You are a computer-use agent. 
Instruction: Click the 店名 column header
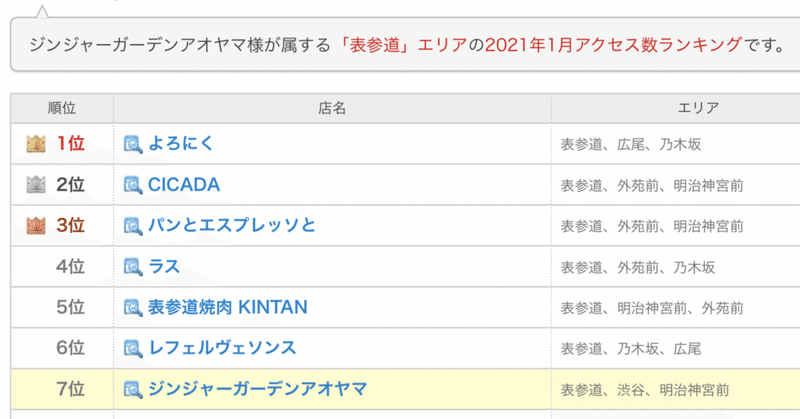point(332,108)
